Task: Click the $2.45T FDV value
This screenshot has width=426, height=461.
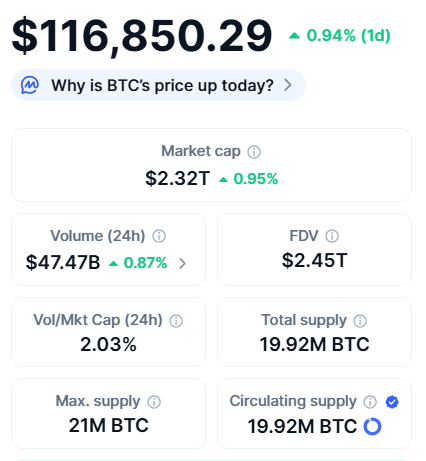Action: pyautogui.click(x=315, y=260)
